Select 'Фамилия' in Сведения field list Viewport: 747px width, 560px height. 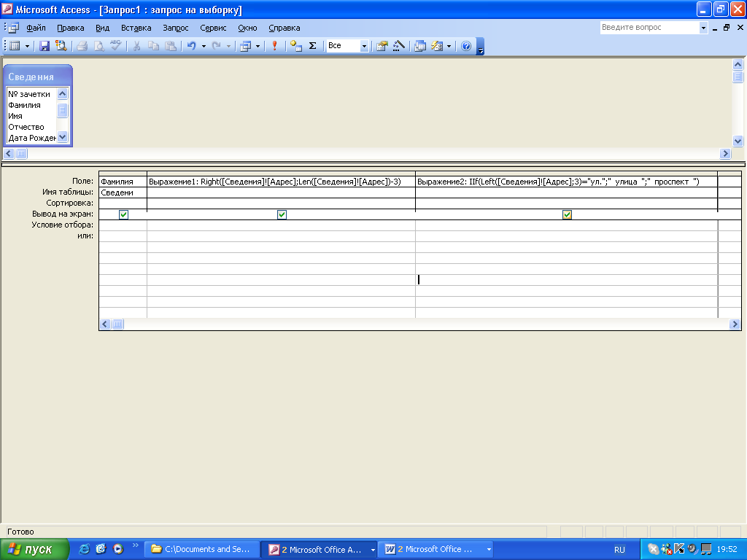pyautogui.click(x=24, y=105)
